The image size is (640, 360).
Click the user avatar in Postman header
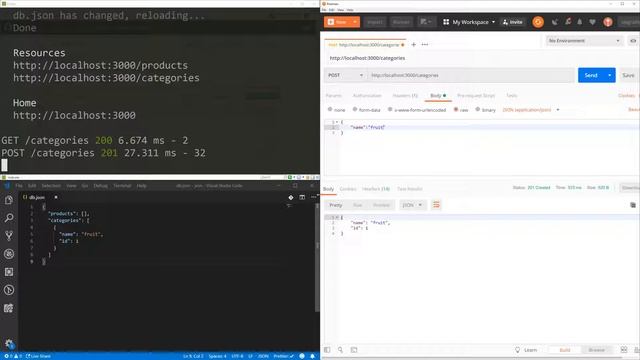click(x=608, y=22)
